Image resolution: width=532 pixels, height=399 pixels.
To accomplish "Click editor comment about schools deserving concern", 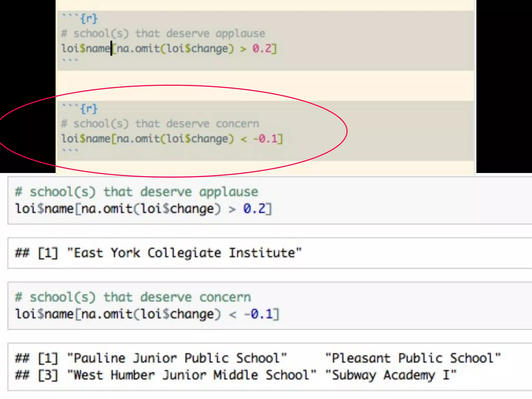I will point(160,124).
